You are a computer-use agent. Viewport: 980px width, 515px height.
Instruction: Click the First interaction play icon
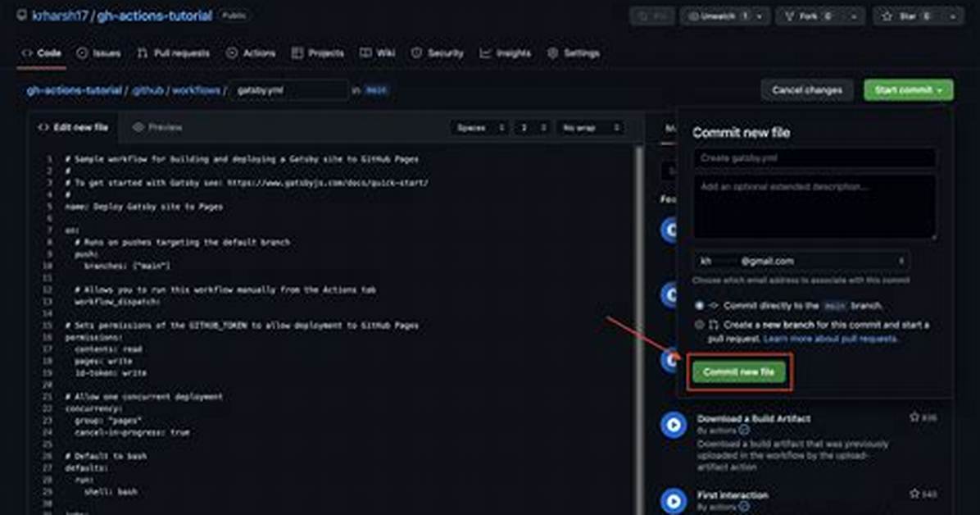(x=674, y=501)
